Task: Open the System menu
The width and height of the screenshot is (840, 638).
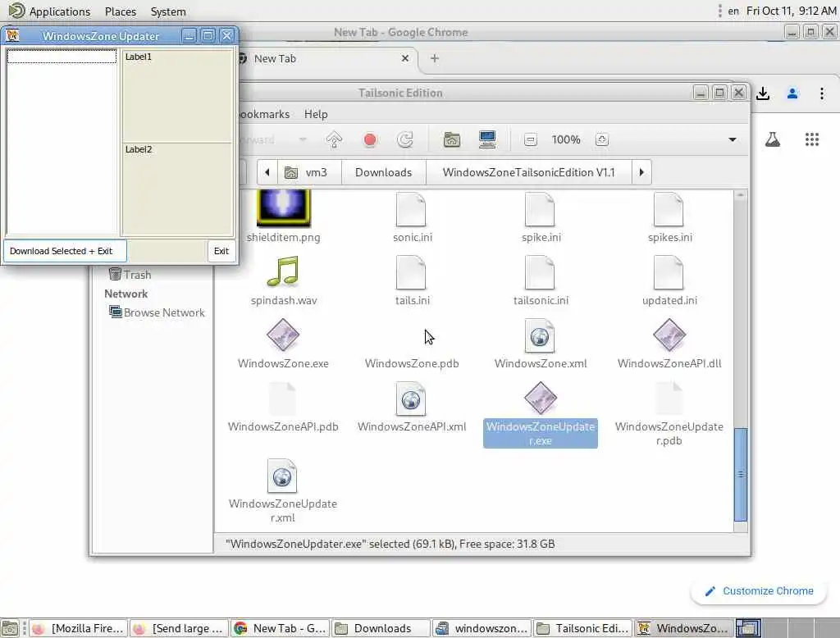Action: pyautogui.click(x=168, y=11)
